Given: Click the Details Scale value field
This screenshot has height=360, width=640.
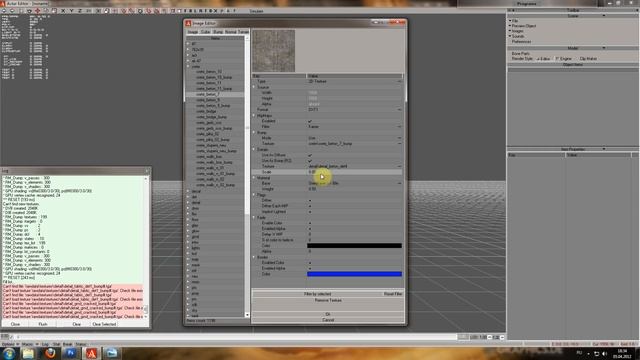Looking at the screenshot, I should tap(354, 172).
